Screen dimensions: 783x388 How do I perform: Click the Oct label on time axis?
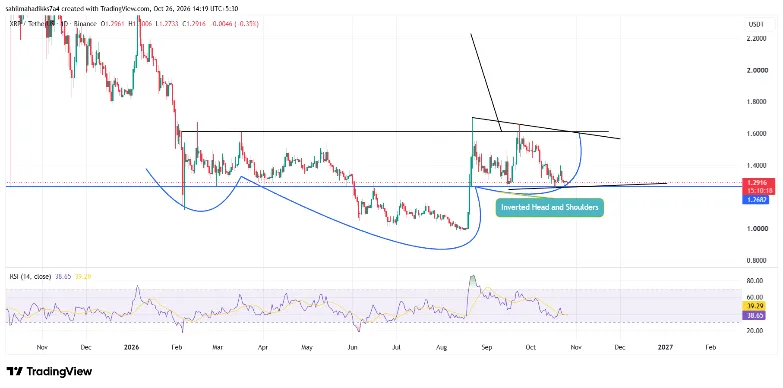tap(531, 347)
